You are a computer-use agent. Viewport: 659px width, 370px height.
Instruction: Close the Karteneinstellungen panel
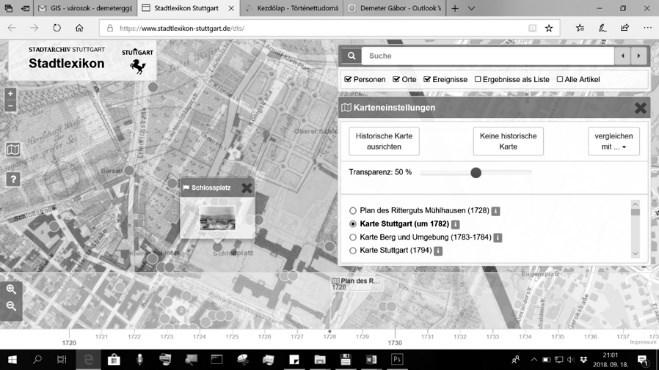pyautogui.click(x=640, y=108)
